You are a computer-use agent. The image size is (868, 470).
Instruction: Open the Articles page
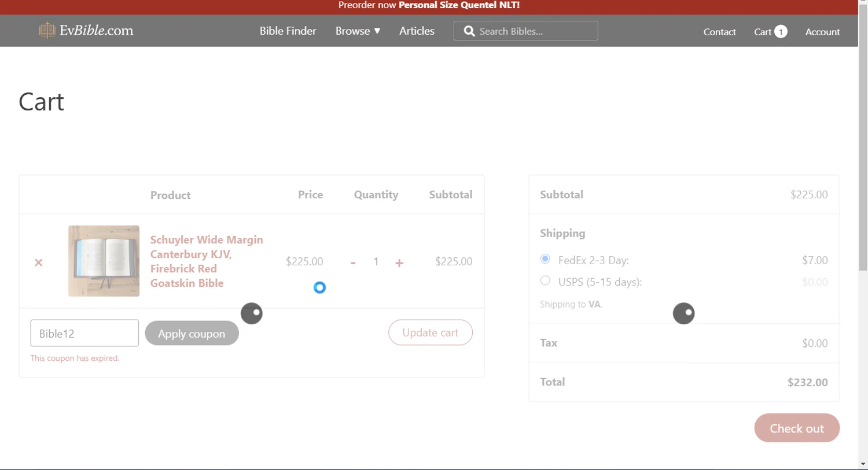tap(417, 31)
